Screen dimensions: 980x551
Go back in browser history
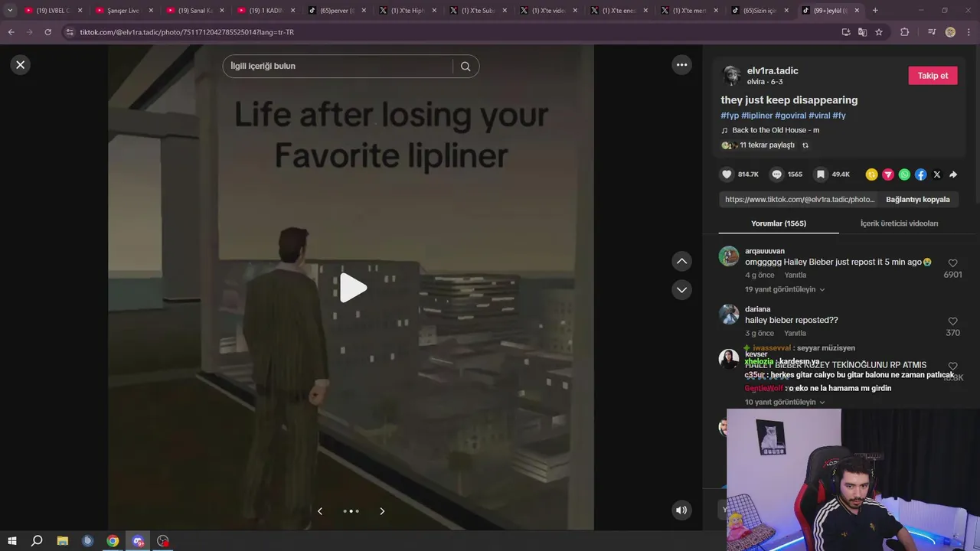(x=11, y=32)
